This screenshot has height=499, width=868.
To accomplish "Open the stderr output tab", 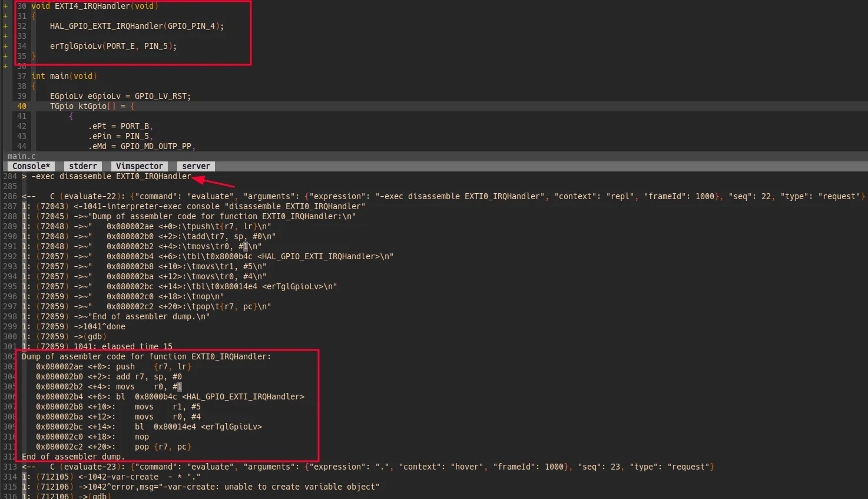I will pyautogui.click(x=83, y=166).
